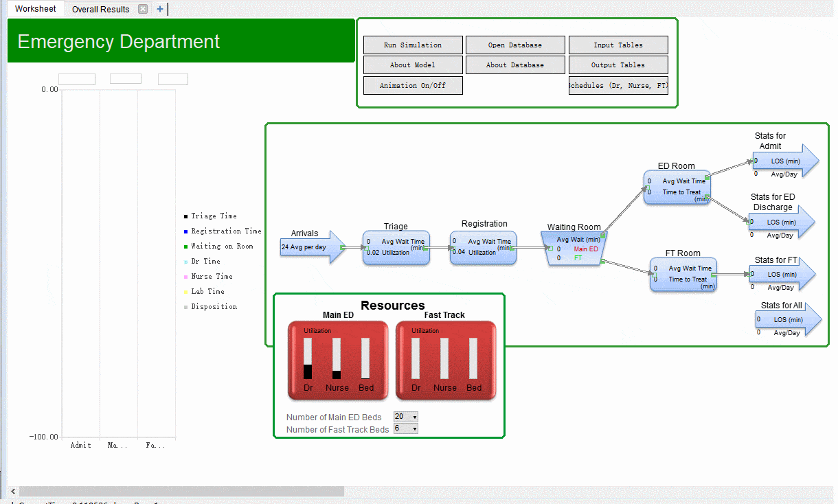Click the Waiting Room queue block
Screen dimensions: 838x504
[574, 249]
